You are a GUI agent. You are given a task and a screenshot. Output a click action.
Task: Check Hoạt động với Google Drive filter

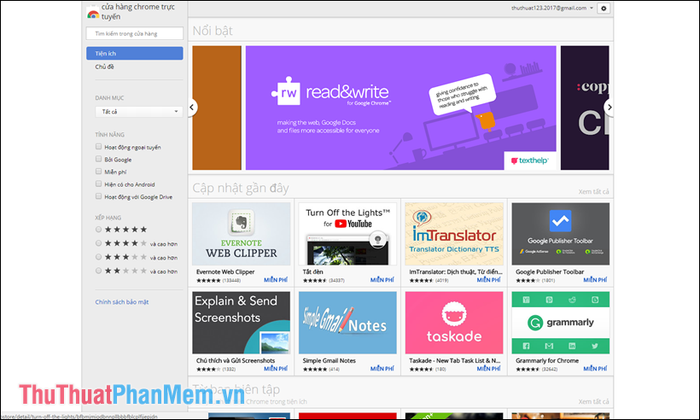pyautogui.click(x=99, y=196)
